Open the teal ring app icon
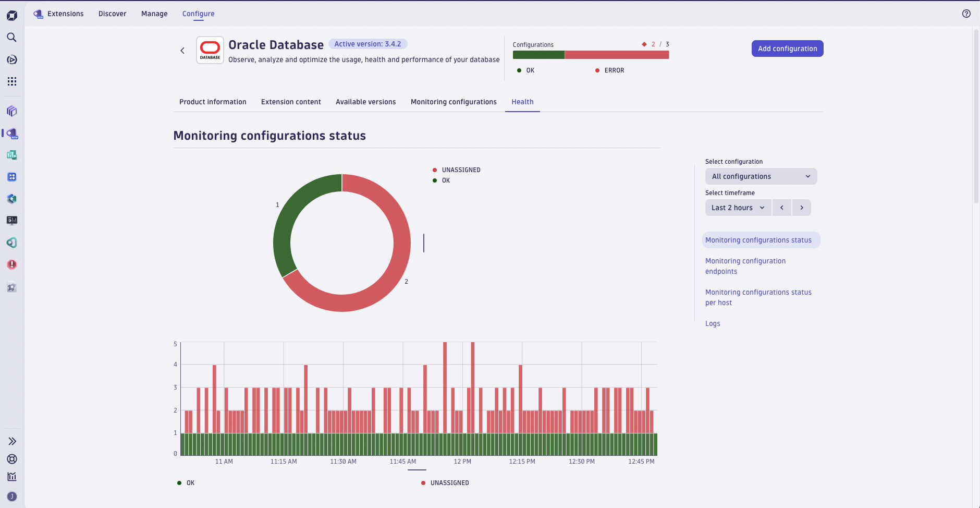This screenshot has height=508, width=980. 12,243
